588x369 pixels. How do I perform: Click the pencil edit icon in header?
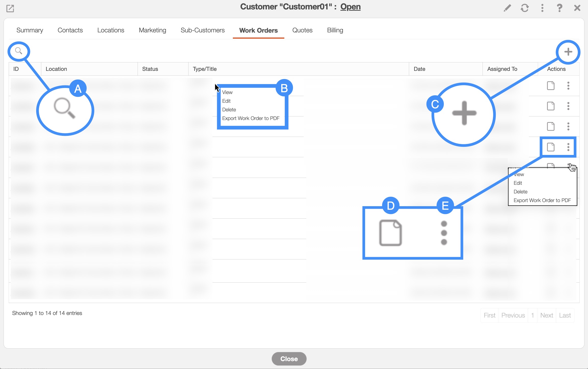[507, 8]
